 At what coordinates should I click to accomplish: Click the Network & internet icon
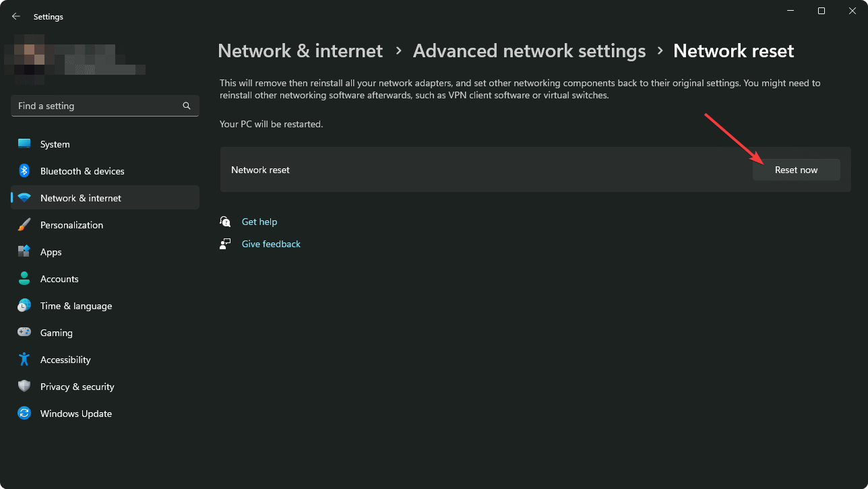click(x=25, y=197)
